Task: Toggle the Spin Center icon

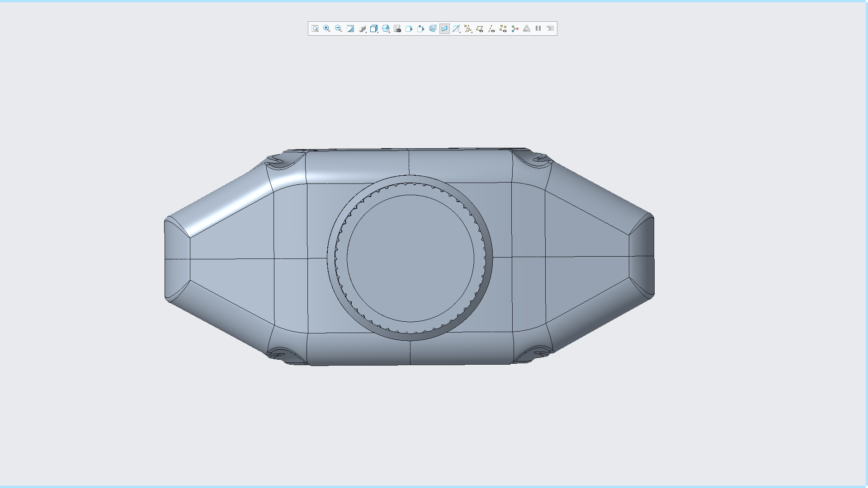Action: click(x=515, y=28)
